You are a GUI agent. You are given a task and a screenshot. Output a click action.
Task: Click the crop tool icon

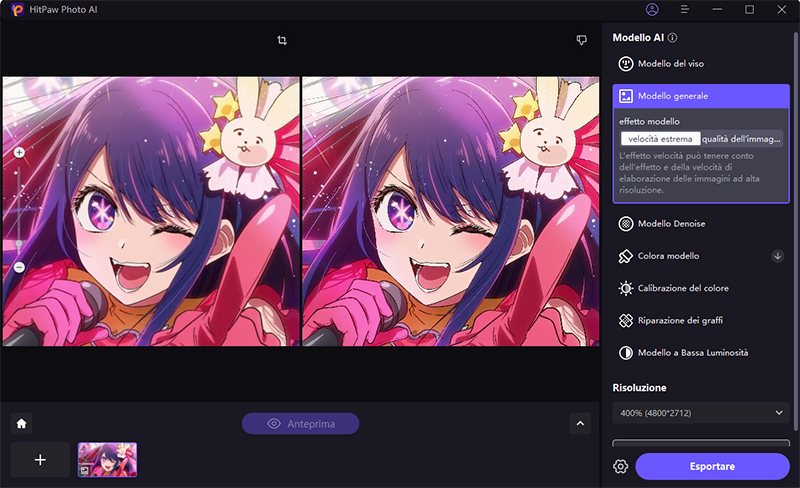(x=283, y=41)
